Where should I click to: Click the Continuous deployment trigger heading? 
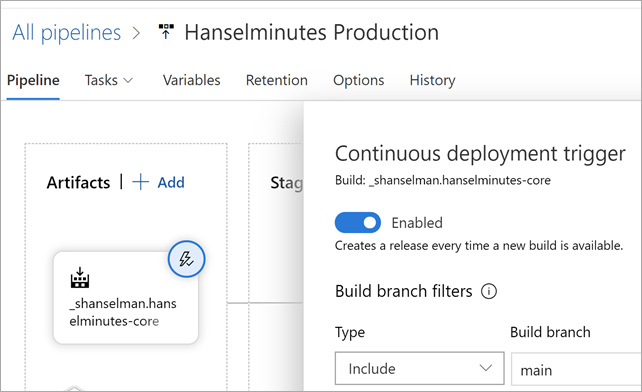coord(480,154)
